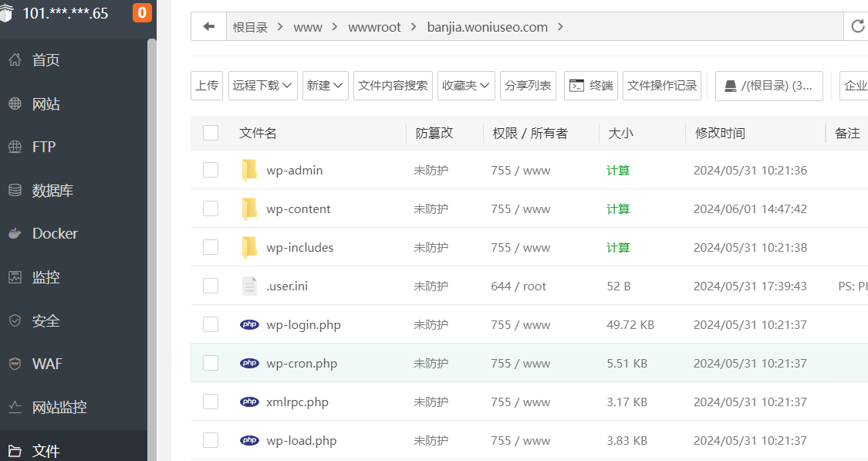
Task: Click the WAF shield icon in sidebar
Action: pos(15,363)
